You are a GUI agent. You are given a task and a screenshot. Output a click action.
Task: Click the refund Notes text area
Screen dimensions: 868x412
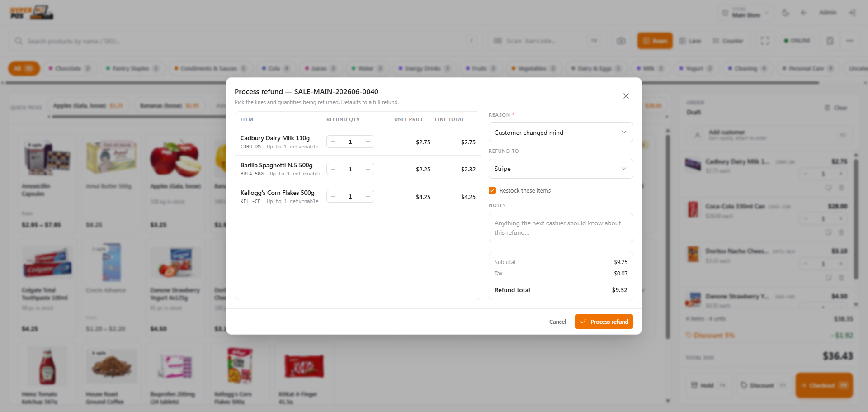[x=561, y=227]
